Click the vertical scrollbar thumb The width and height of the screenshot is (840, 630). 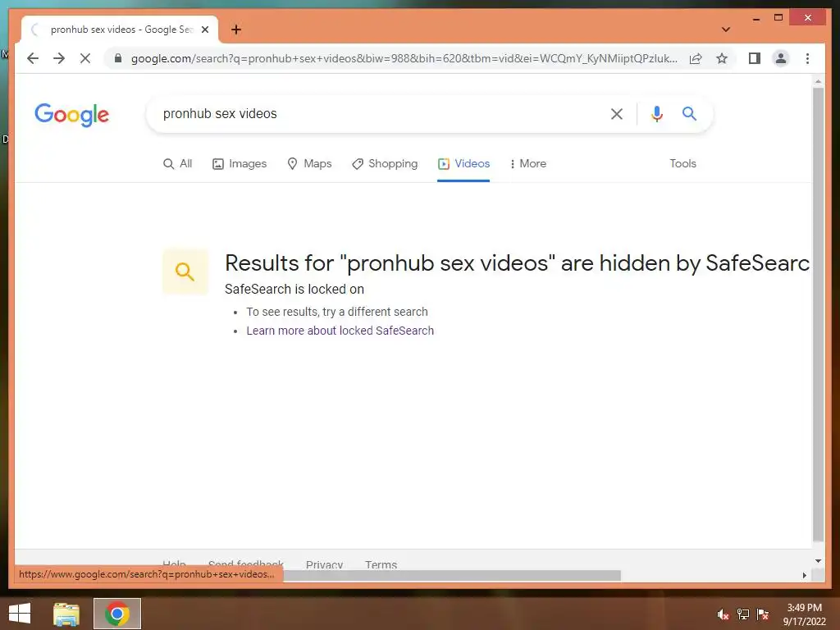point(818,314)
